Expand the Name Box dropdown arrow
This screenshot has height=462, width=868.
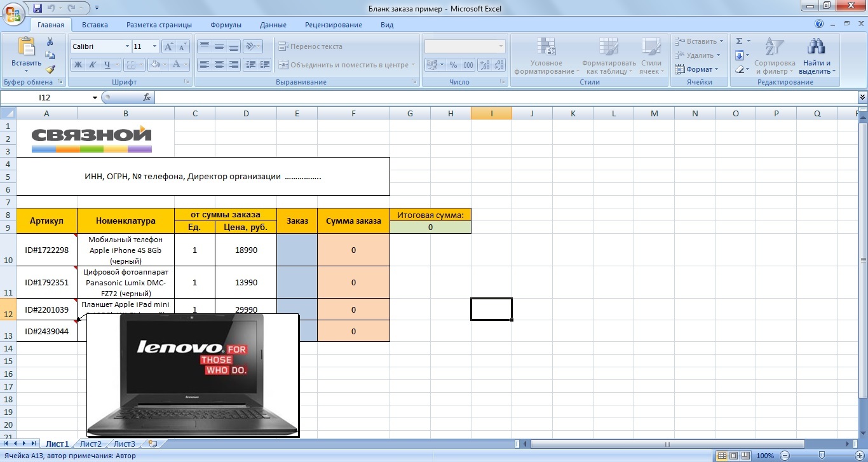(95, 98)
